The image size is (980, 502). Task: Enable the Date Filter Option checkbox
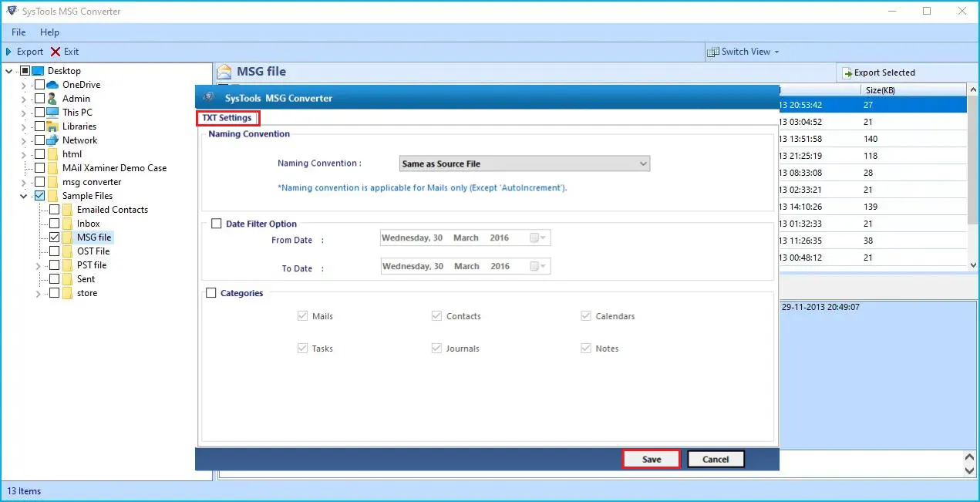[217, 224]
